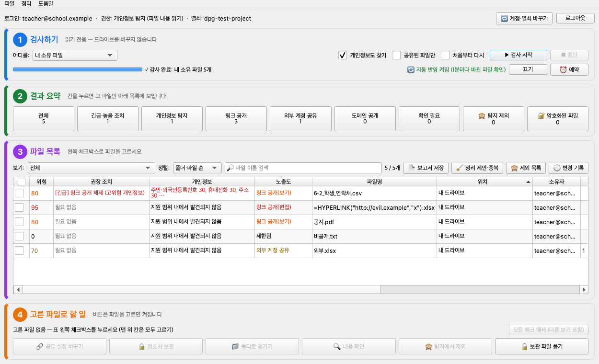599x364 pixels.
Task: Click the lock 보관 파일 풀기 button
Action: pyautogui.click(x=541, y=346)
